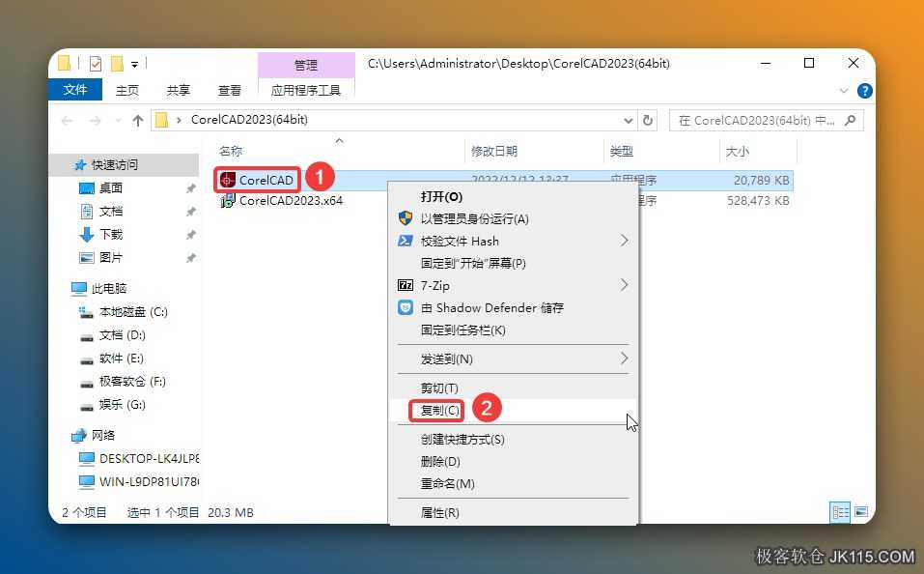924x574 pixels.
Task: Open 校验文件 Hash submenu
Action: click(513, 241)
